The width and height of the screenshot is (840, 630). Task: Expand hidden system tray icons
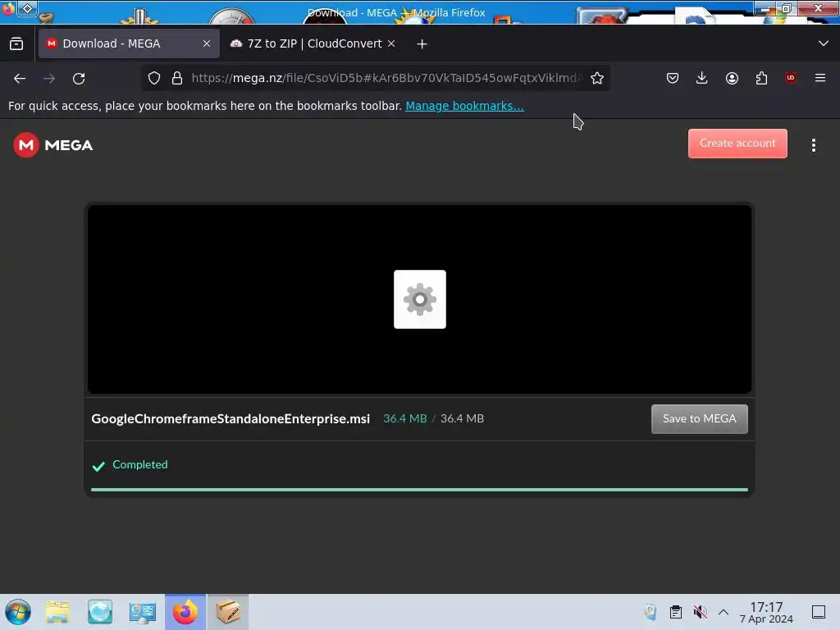click(724, 612)
